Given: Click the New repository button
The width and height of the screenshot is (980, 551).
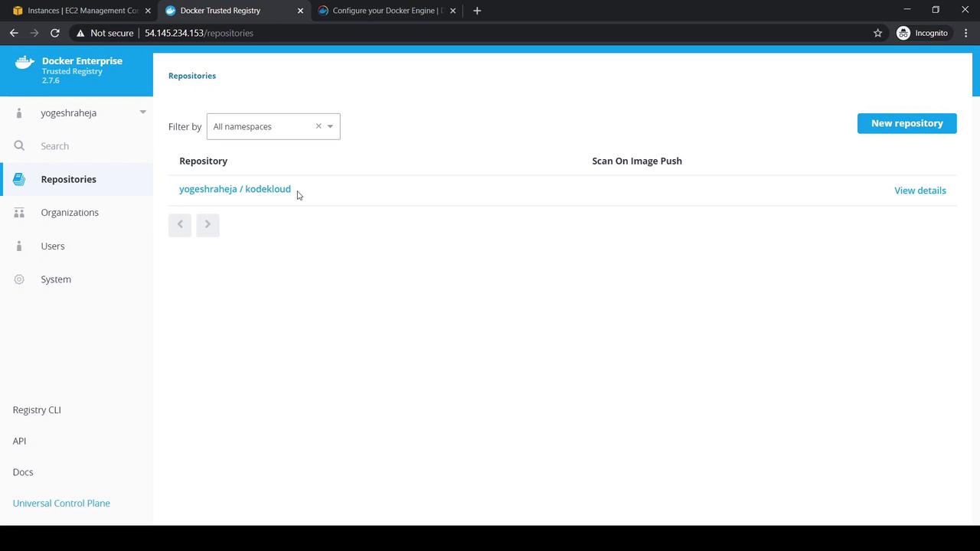Looking at the screenshot, I should tap(906, 123).
